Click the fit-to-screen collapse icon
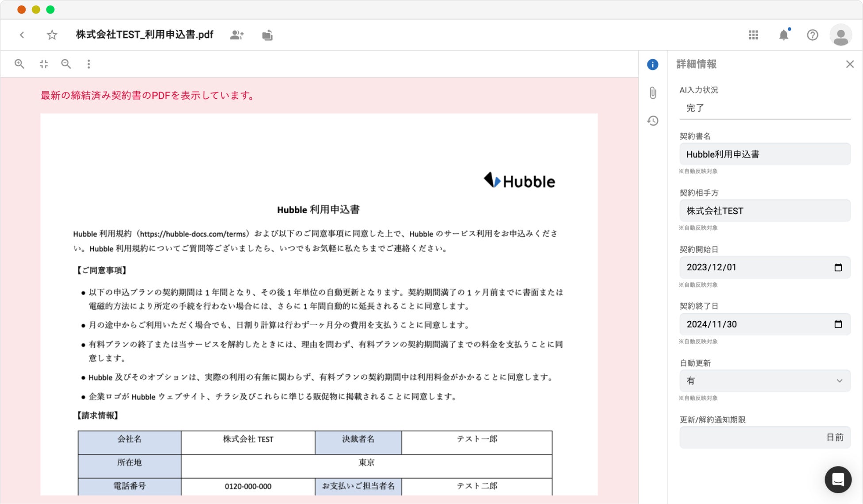The image size is (863, 504). click(43, 64)
